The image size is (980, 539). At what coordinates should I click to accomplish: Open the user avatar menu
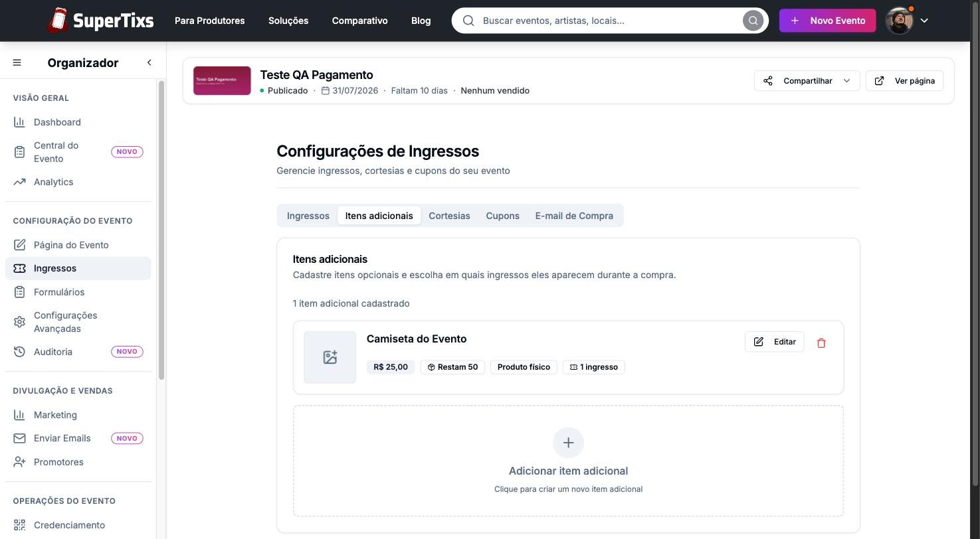click(899, 21)
